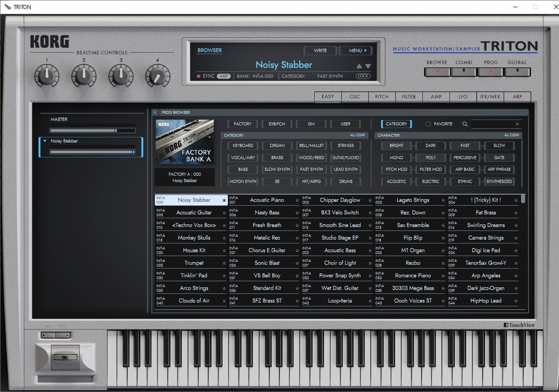Image resolution: width=559 pixels, height=392 pixels.
Task: Open the FILTER tab
Action: tap(409, 97)
